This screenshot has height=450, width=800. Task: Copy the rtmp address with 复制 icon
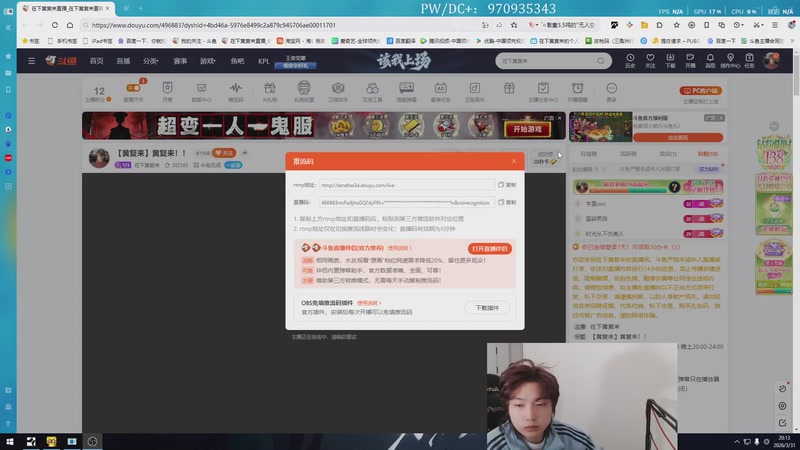507,185
